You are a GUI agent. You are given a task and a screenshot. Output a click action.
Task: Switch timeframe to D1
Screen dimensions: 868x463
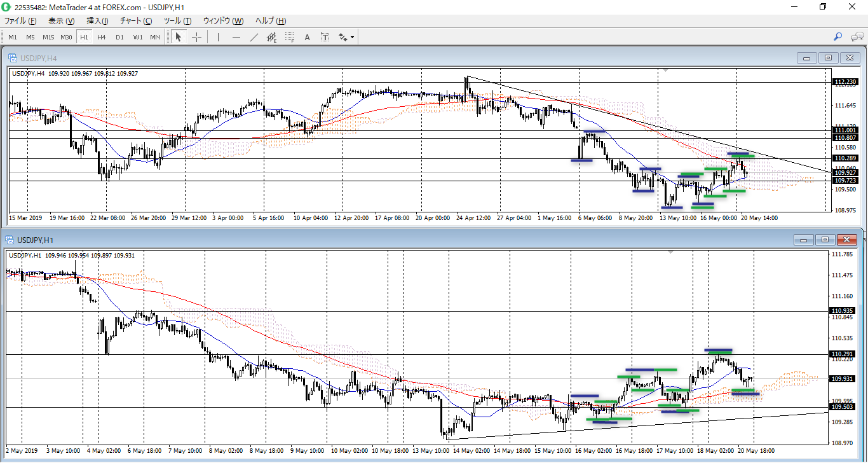pos(119,37)
